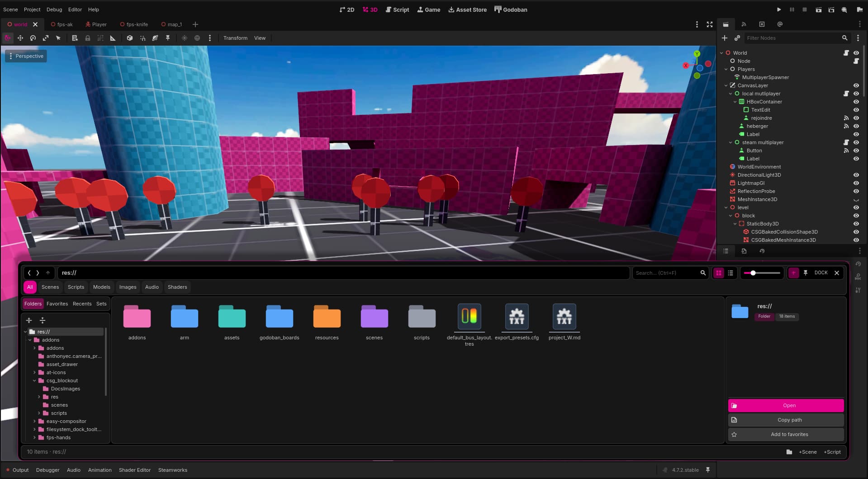The image size is (868, 479).
Task: Select the Rotate mode tool
Action: pos(33,38)
